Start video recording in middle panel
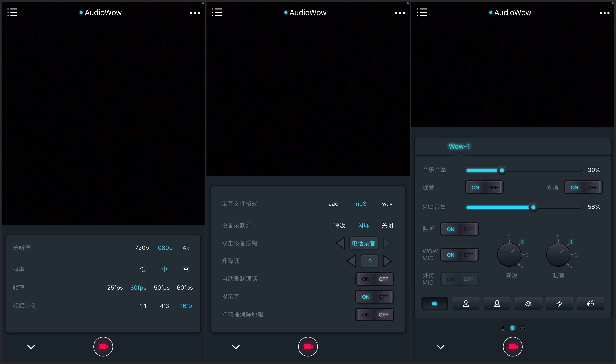Image resolution: width=616 pixels, height=364 pixels. tap(308, 347)
